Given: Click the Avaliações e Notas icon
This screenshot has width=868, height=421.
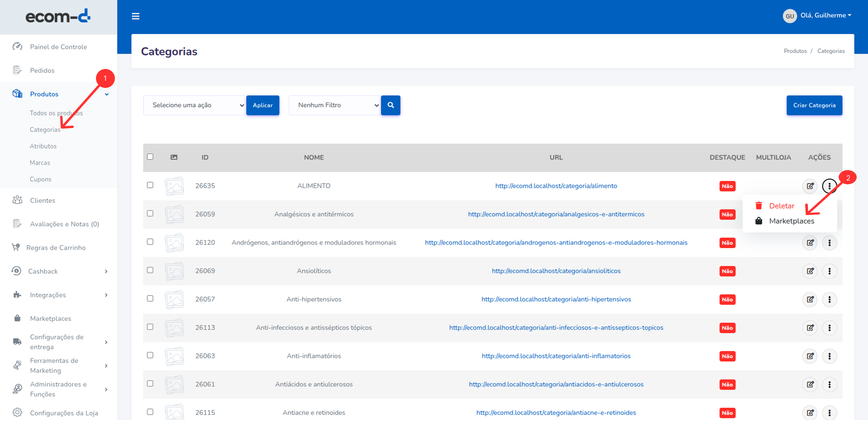Looking at the screenshot, I should (17, 223).
